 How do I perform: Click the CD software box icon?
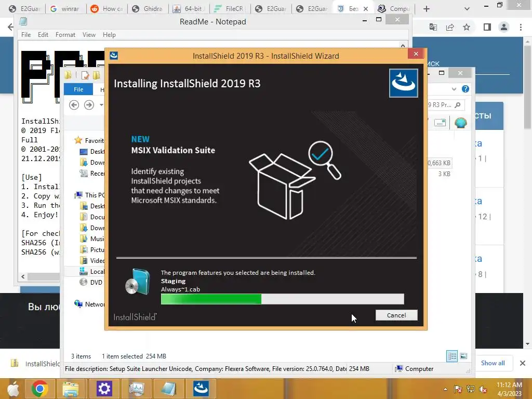138,282
